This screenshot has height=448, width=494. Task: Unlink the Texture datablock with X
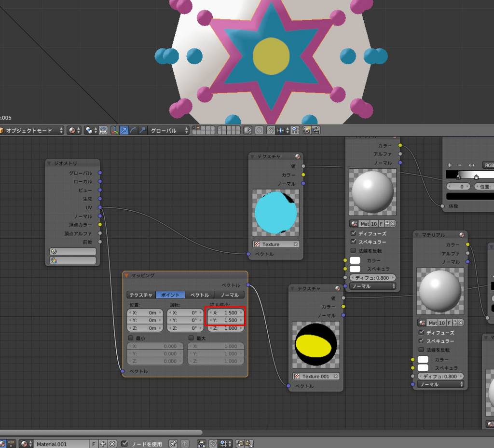(296, 244)
